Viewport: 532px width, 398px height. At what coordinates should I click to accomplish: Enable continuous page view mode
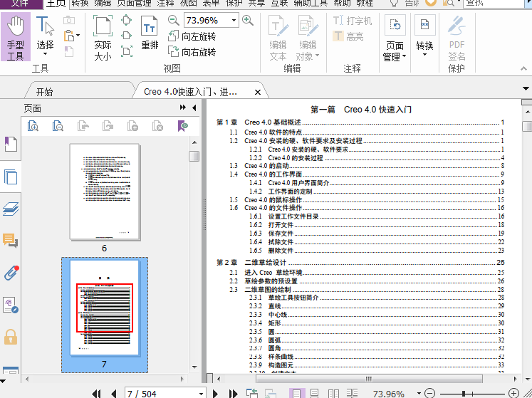click(x=315, y=394)
